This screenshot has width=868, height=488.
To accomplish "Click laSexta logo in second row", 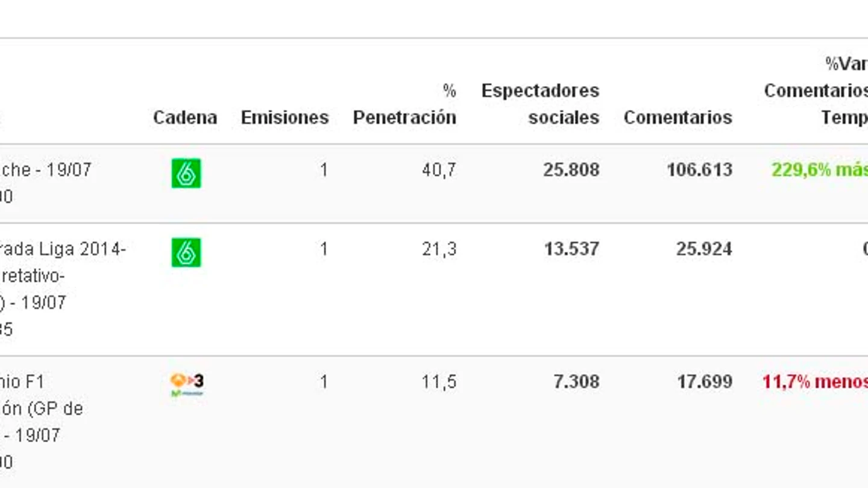I will 186,252.
